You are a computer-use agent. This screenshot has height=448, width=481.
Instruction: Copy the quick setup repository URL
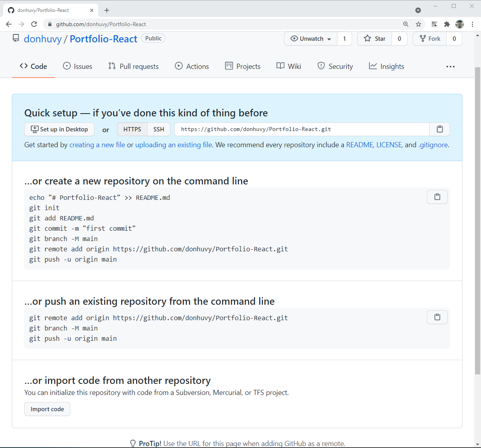pyautogui.click(x=439, y=129)
